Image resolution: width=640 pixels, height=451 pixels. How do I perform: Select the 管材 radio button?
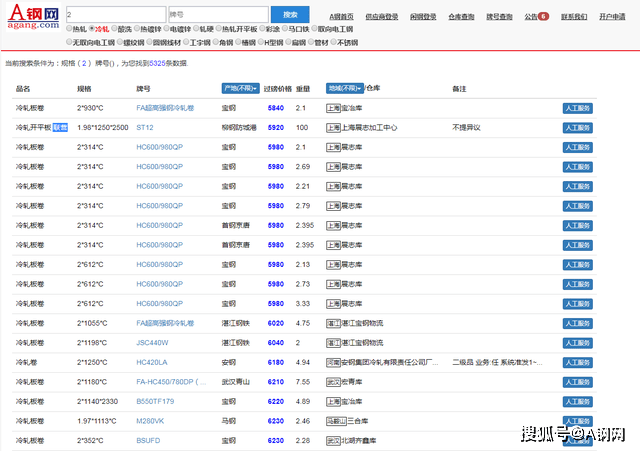311,42
